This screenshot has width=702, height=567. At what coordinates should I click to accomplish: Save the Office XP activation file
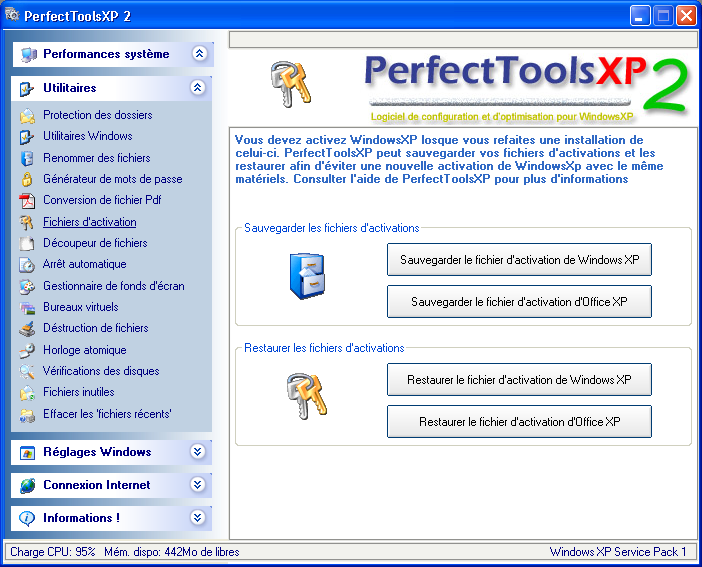click(x=519, y=302)
